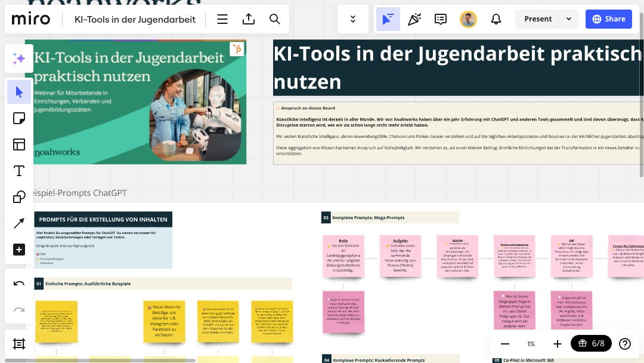This screenshot has width=644, height=363.
Task: Redo the last action
Action: point(19,309)
